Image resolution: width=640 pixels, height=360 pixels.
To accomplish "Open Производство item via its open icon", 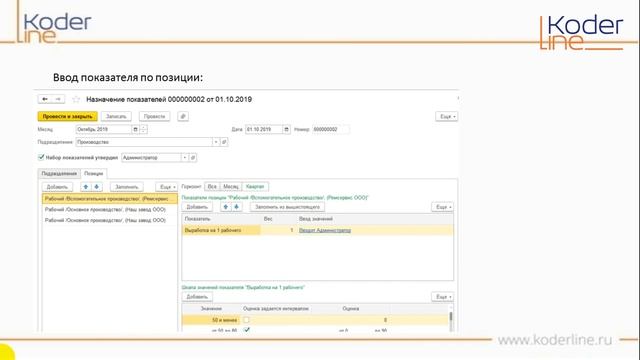I will 224,142.
